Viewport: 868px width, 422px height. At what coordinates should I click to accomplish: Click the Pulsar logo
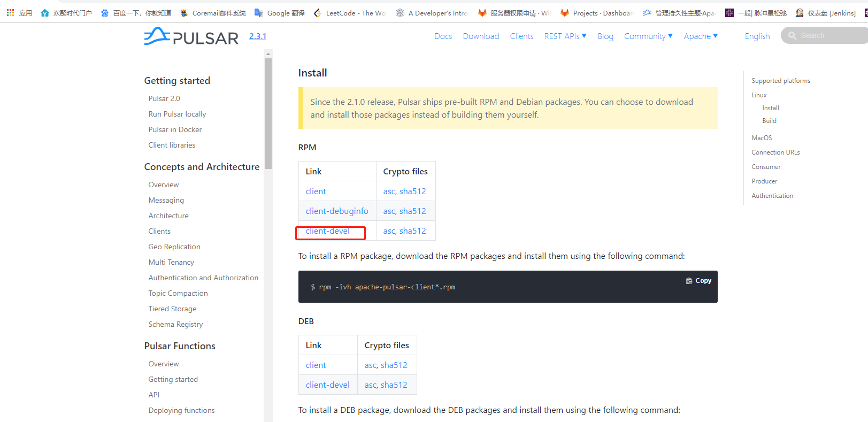point(191,36)
